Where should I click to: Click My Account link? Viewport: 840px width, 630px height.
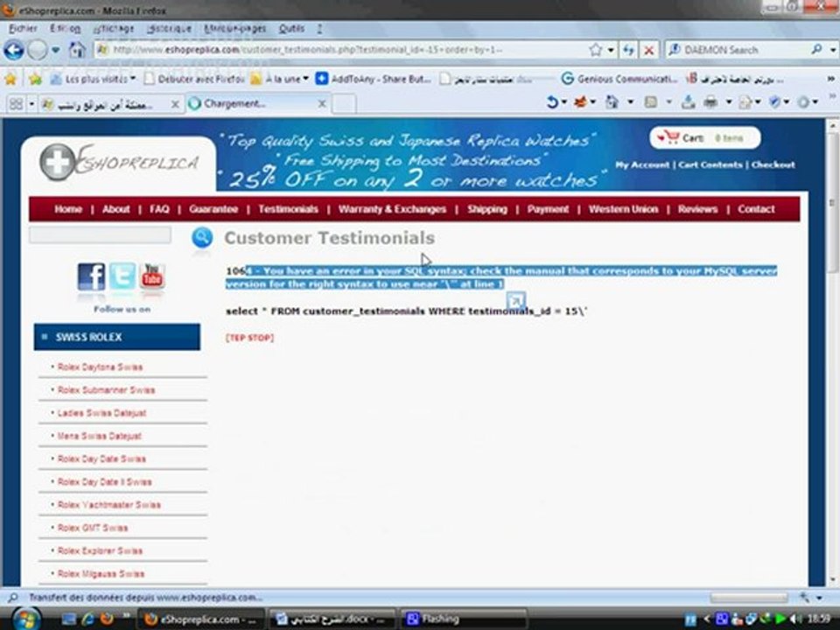click(641, 165)
